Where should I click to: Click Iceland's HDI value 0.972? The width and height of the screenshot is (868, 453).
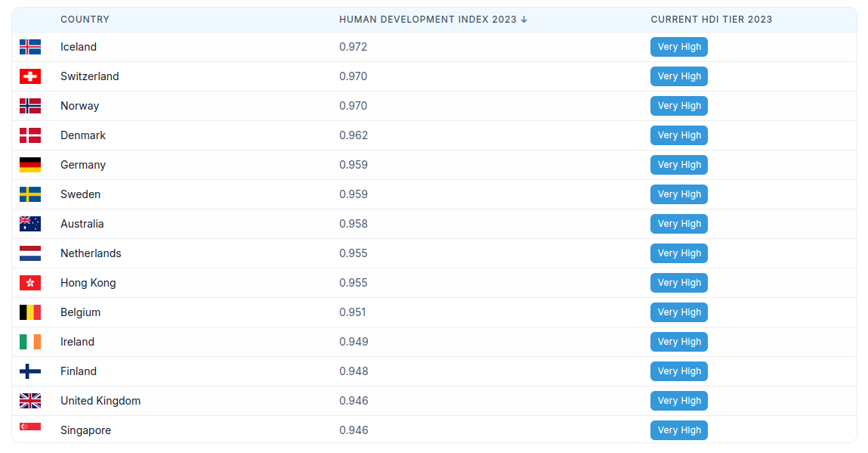coord(354,47)
